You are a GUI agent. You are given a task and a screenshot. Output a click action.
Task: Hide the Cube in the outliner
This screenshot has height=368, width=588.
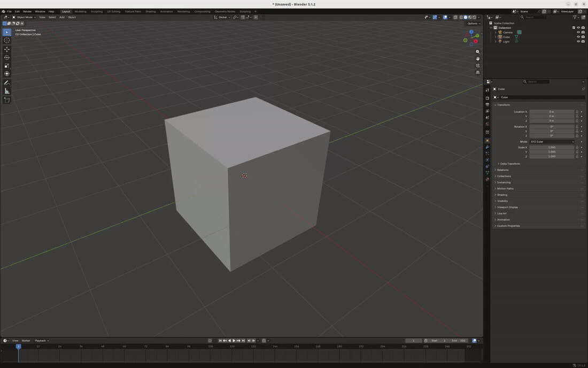(x=578, y=37)
